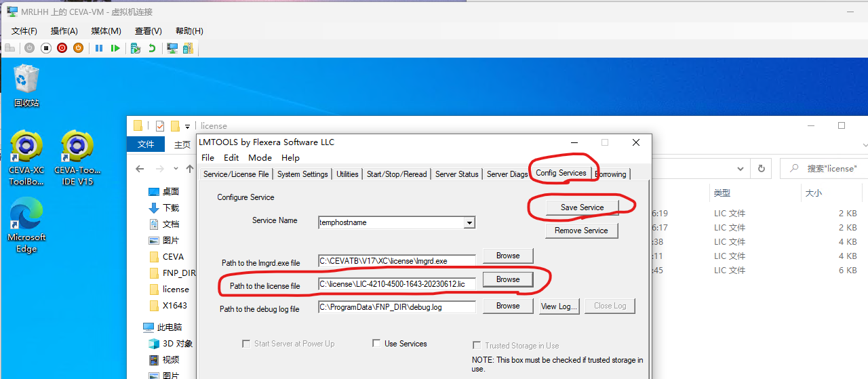Viewport: 868px width, 379px height.
Task: Toggle the Use Services checkbox
Action: (x=376, y=344)
